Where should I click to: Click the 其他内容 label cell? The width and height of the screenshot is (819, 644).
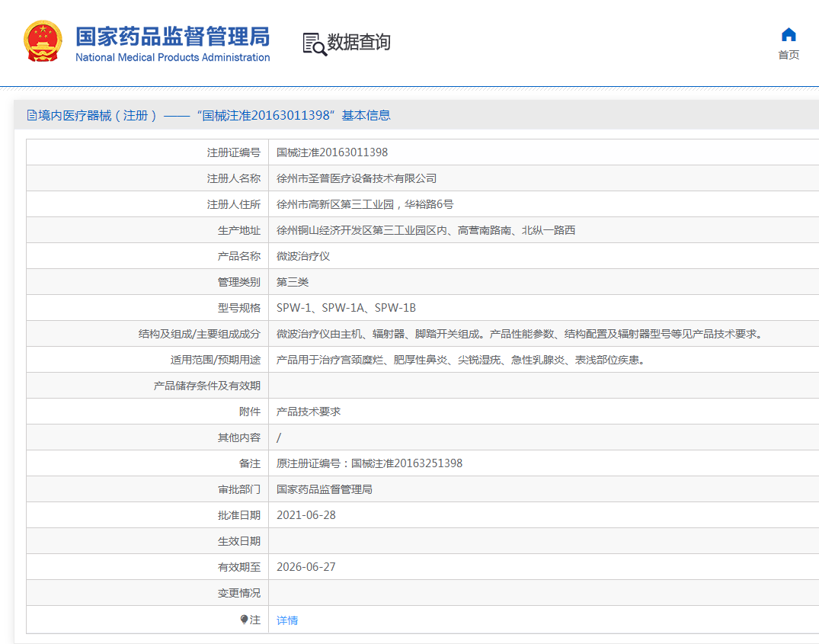(x=147, y=437)
